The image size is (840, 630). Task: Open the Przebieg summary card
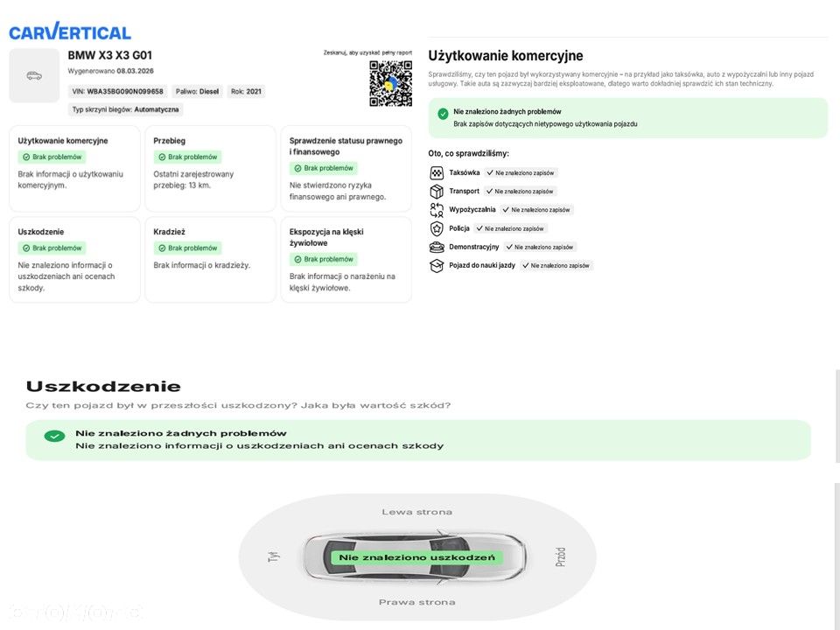(x=210, y=168)
